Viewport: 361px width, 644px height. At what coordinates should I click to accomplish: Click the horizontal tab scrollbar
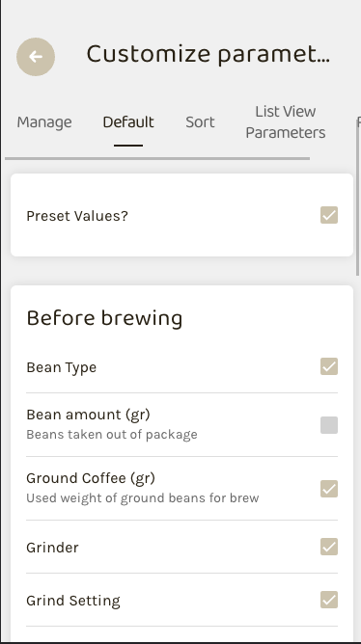click(157, 158)
